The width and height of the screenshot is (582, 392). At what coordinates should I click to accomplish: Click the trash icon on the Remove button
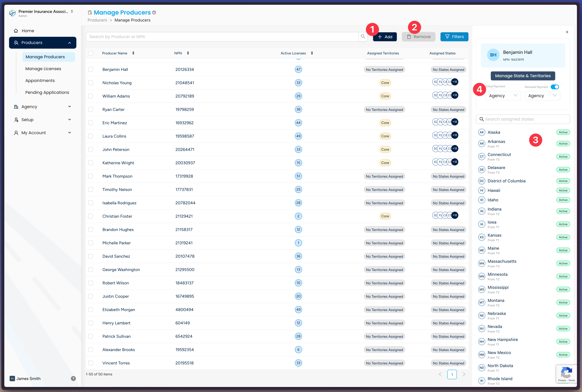pos(409,36)
